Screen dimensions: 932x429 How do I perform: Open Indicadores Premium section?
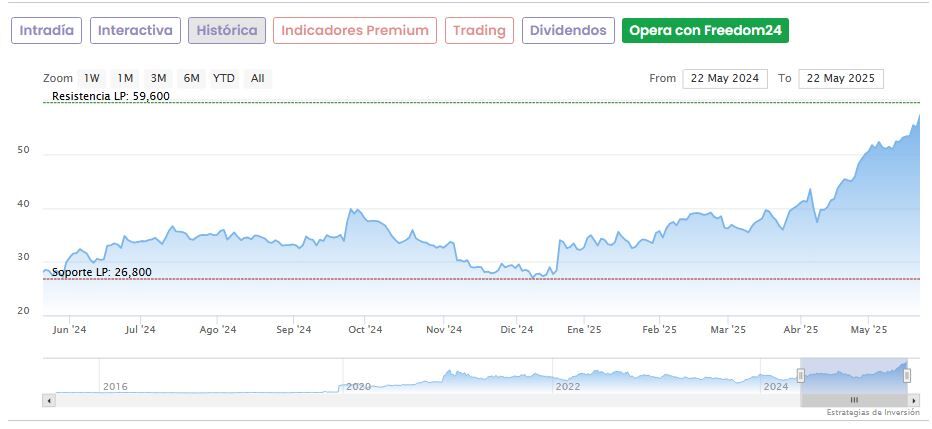355,30
